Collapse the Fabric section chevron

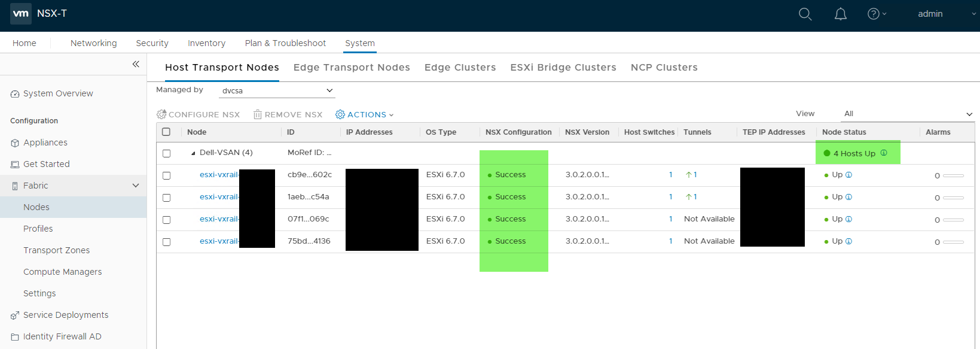(136, 186)
